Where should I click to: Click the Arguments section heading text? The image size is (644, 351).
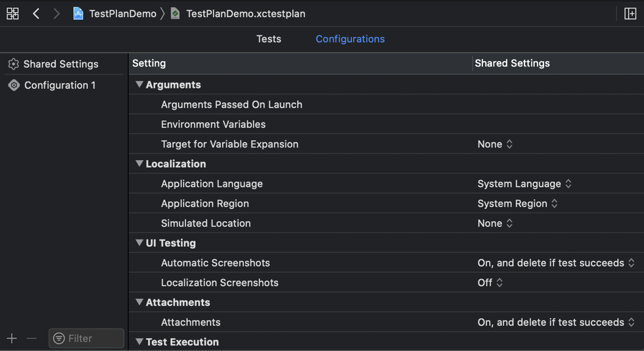click(173, 85)
